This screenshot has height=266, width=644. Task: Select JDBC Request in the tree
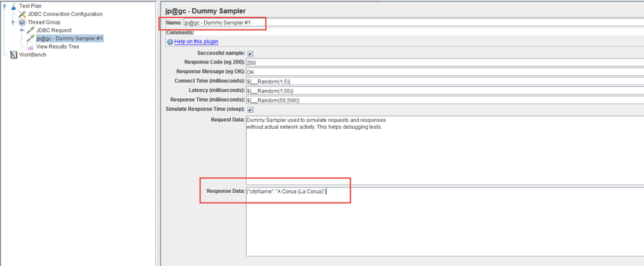point(54,31)
